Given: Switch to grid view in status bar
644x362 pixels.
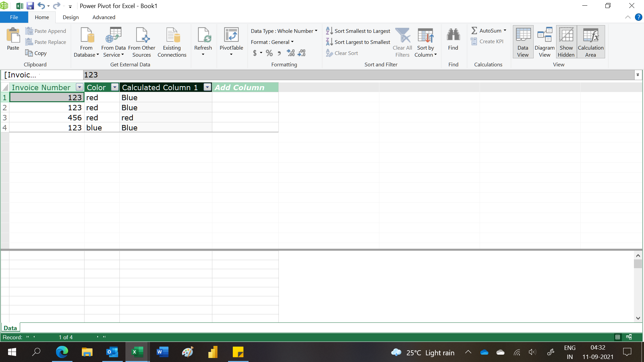Looking at the screenshot, I should point(618,337).
